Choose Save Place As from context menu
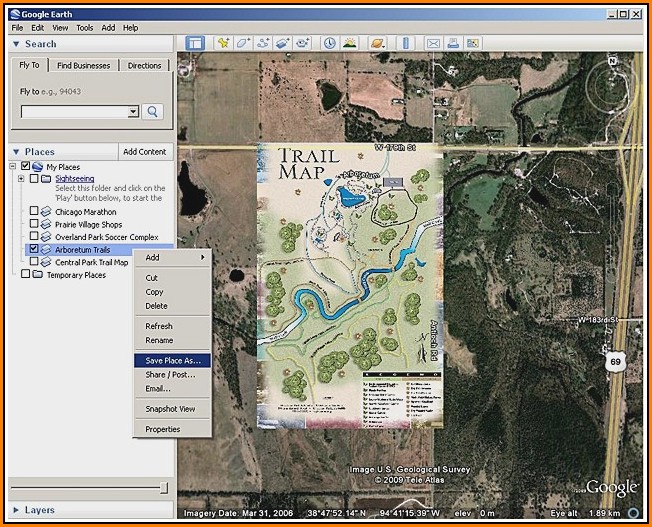Image resolution: width=652 pixels, height=527 pixels. click(x=172, y=360)
